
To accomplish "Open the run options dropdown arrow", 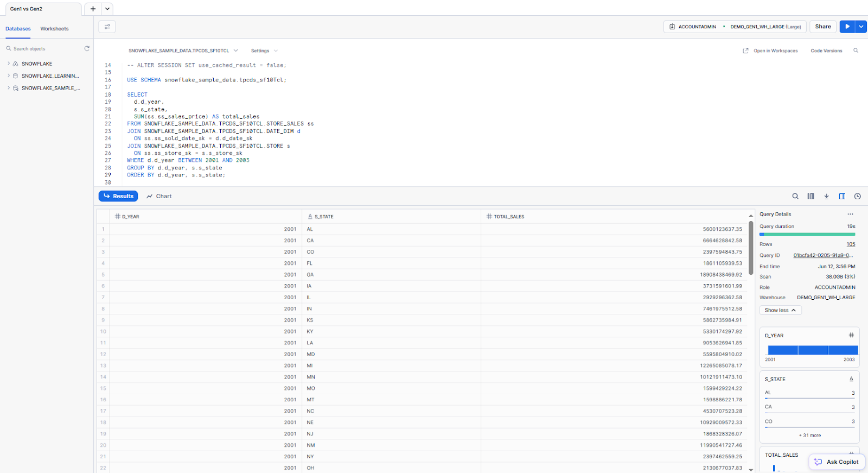I will tap(861, 27).
